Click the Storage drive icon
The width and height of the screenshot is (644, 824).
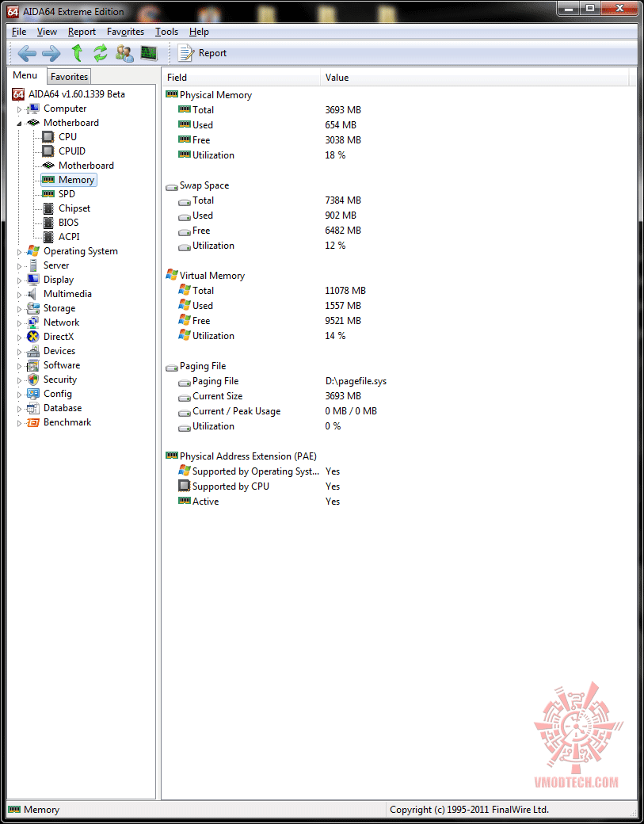33,308
